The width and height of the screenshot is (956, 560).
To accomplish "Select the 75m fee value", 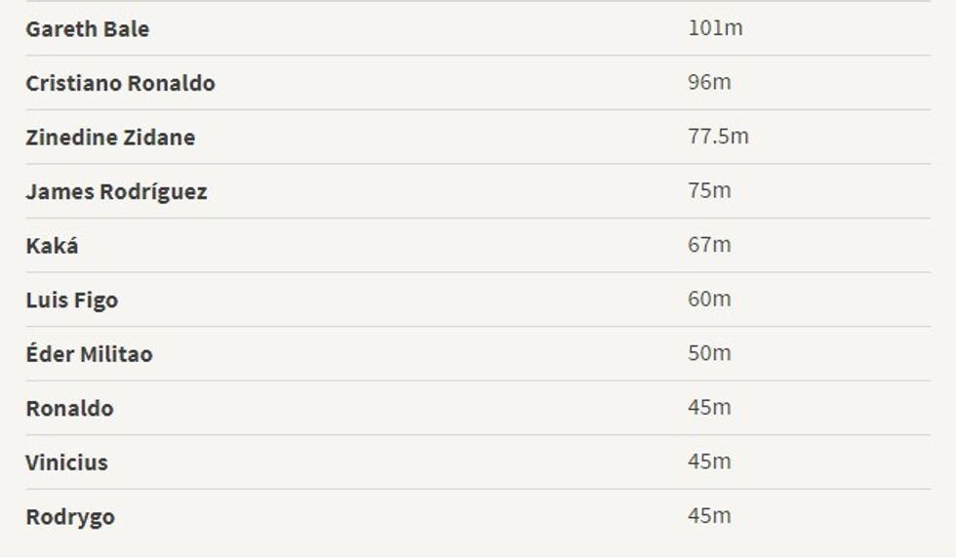I will [x=709, y=190].
